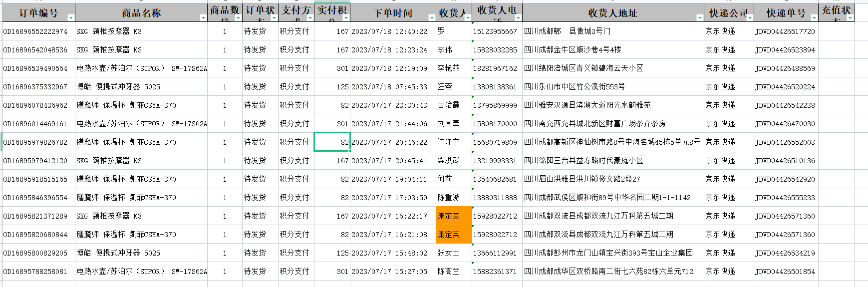Open the 下单时间 column filter dropdown
Viewport: 868px width, 287px height.
tap(431, 17)
